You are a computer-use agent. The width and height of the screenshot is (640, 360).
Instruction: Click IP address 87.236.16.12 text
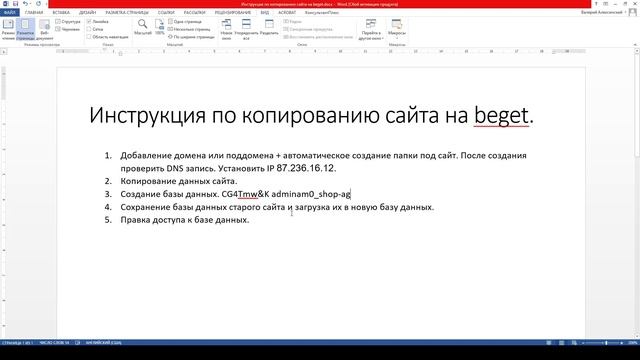point(305,168)
